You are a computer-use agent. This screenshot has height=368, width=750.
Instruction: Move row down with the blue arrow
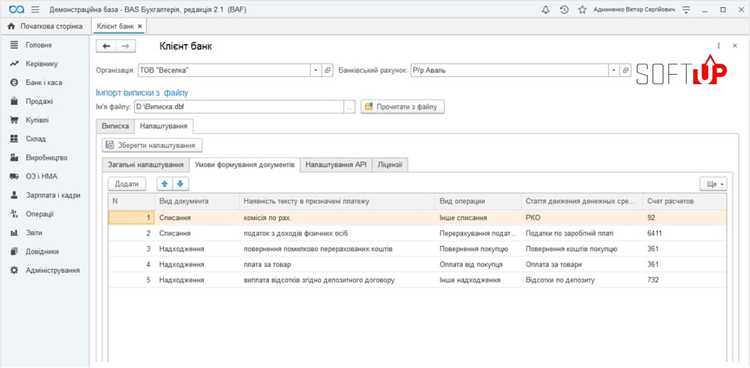tap(180, 184)
